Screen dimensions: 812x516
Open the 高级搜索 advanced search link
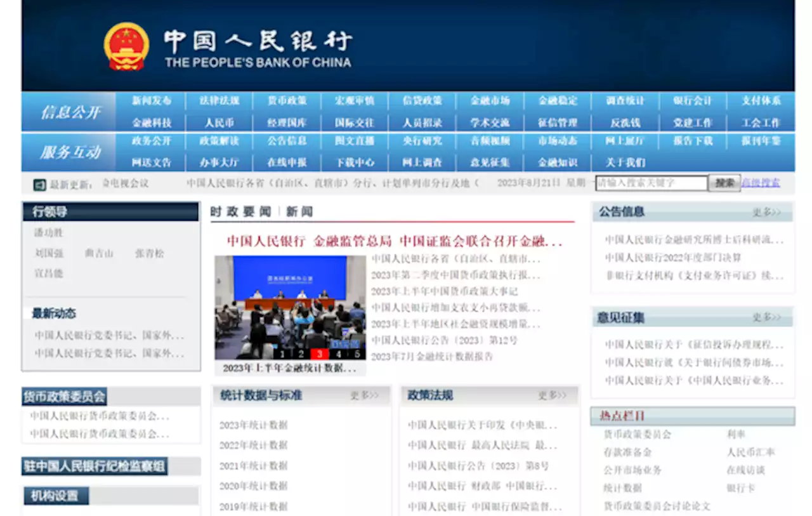(x=761, y=183)
